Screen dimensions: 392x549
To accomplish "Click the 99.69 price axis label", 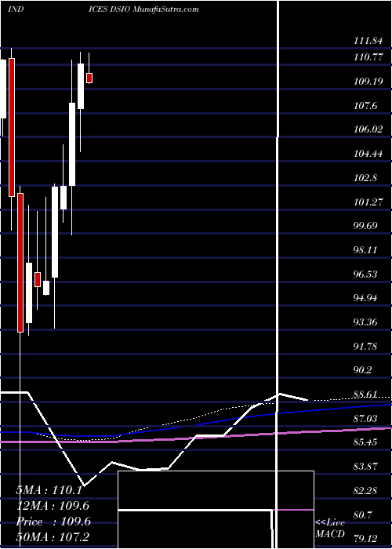I will click(x=366, y=226).
